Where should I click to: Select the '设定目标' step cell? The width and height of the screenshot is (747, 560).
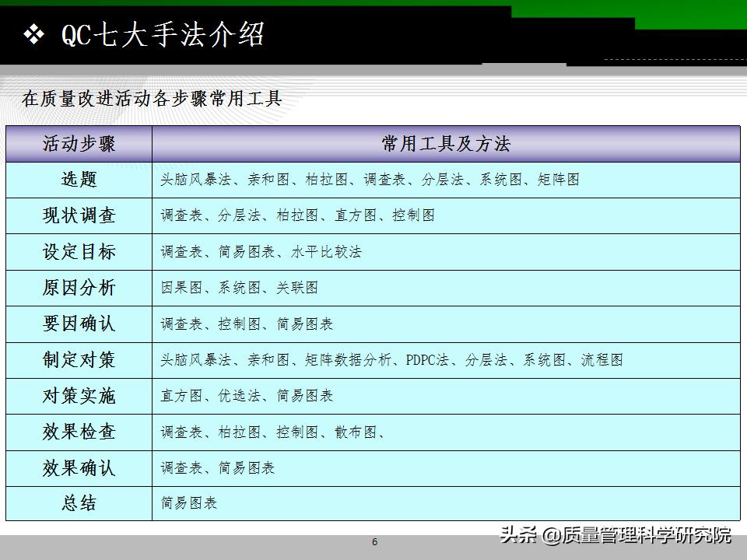click(79, 252)
